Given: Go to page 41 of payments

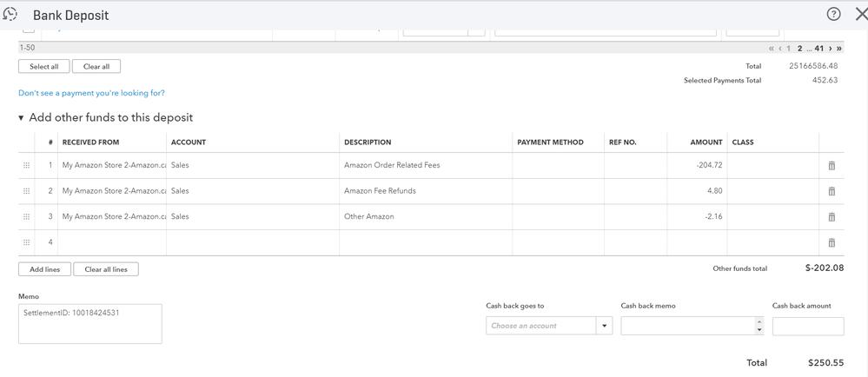Looking at the screenshot, I should point(818,49).
